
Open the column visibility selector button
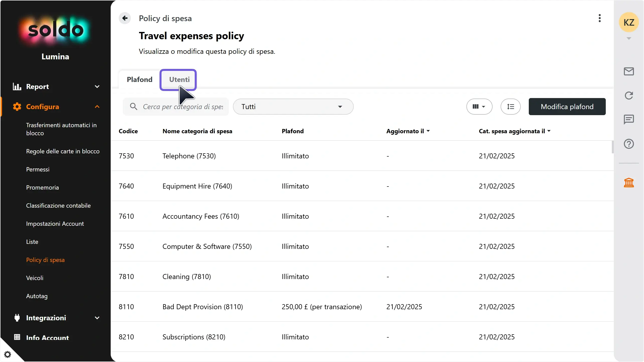click(479, 107)
